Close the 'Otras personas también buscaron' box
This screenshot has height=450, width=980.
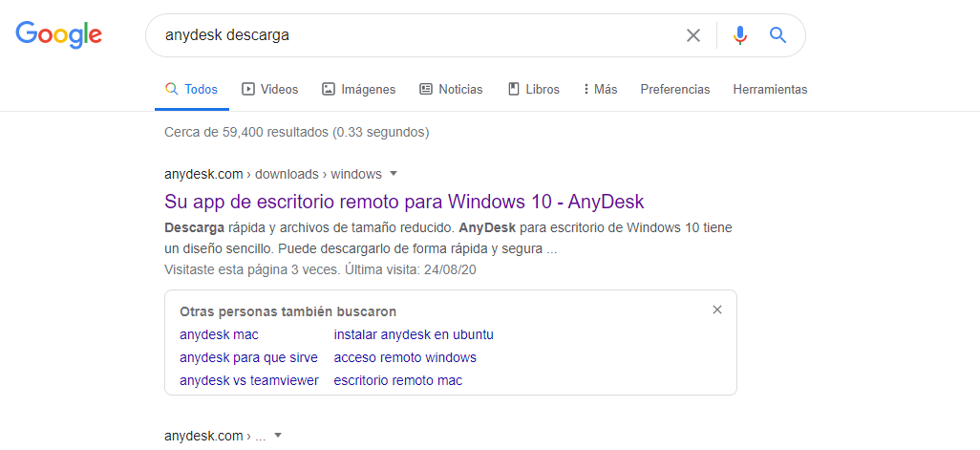tap(717, 310)
